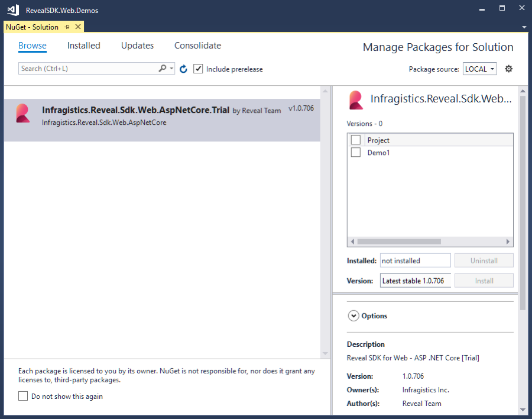The width and height of the screenshot is (532, 419).
Task: Open the Latest stable 1.0.706 version dropdown
Action: click(415, 280)
